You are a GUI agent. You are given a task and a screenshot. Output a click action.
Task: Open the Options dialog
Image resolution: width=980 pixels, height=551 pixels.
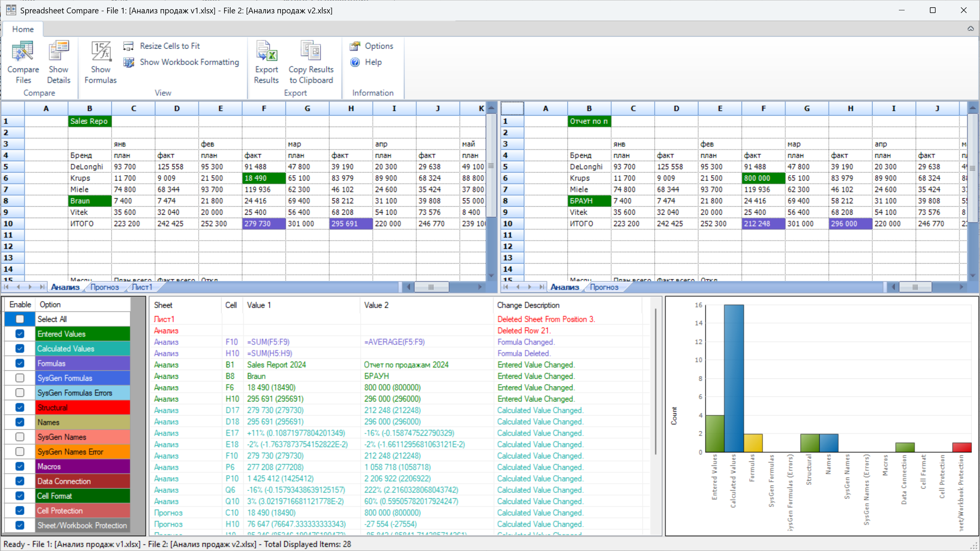pos(371,46)
